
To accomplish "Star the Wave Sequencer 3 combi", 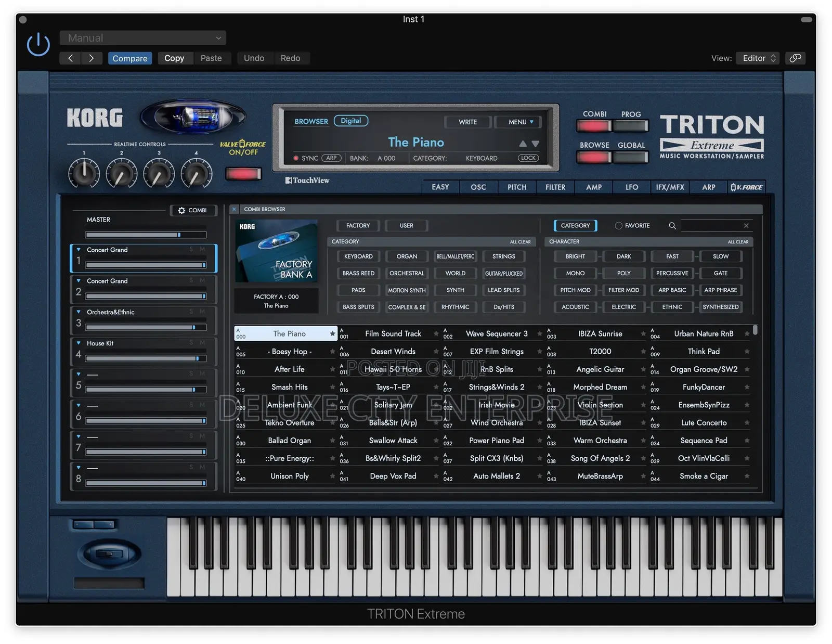I will point(539,333).
